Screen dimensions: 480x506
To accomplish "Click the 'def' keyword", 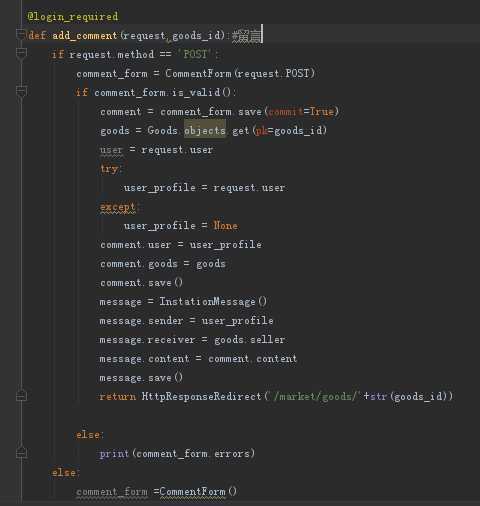I will [x=37, y=35].
